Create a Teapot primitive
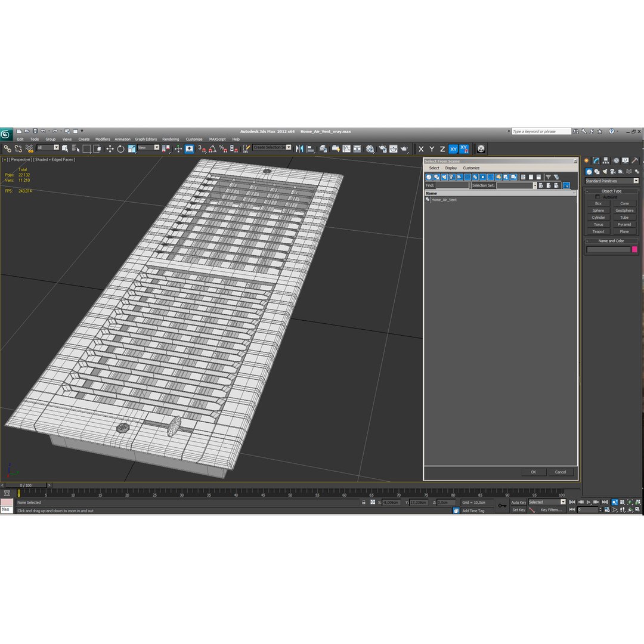The width and height of the screenshot is (644, 644). point(599,231)
